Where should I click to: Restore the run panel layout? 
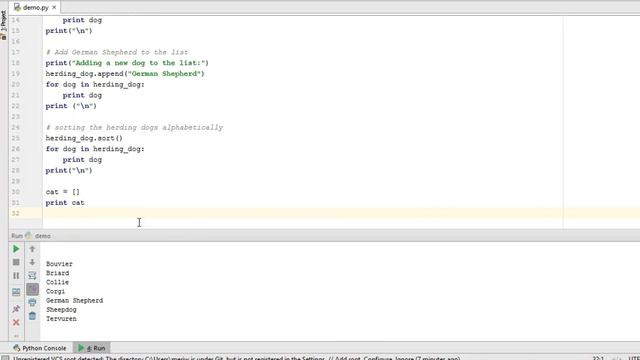[x=16, y=292]
